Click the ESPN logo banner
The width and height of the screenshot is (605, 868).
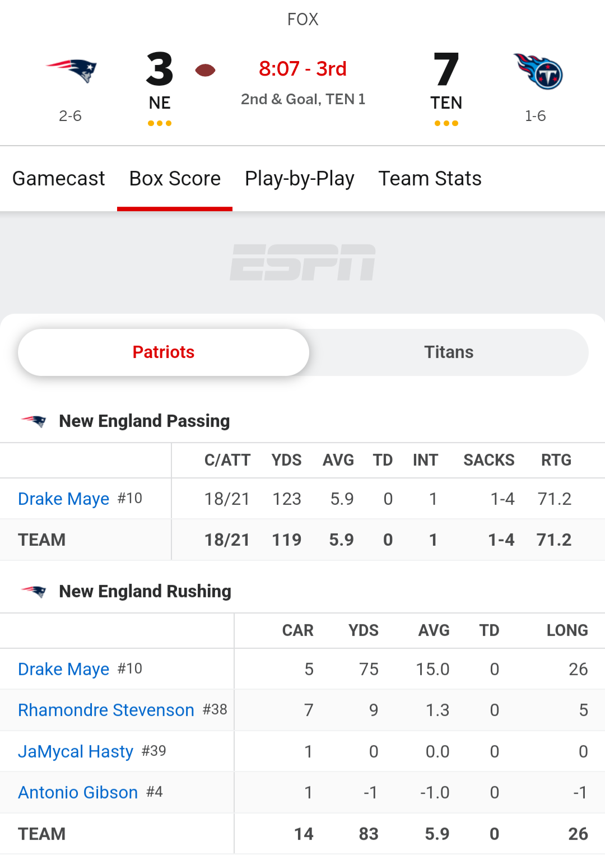[x=302, y=262]
